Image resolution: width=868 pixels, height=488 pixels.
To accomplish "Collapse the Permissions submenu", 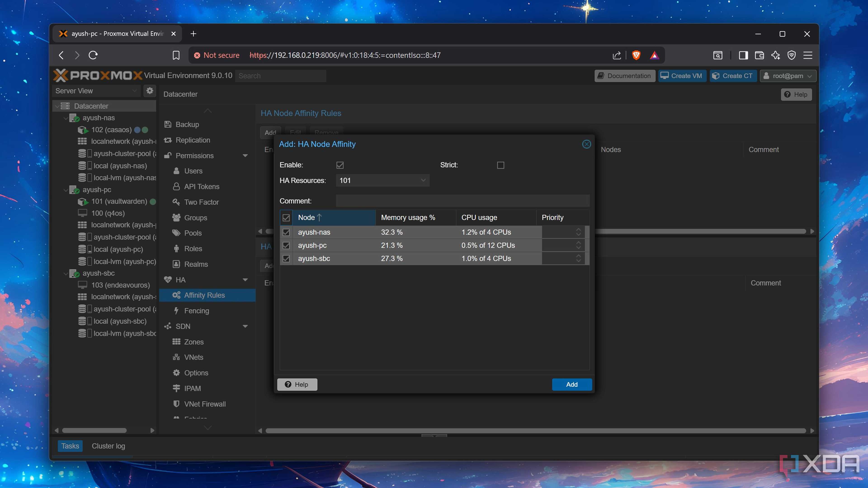I will [245, 156].
